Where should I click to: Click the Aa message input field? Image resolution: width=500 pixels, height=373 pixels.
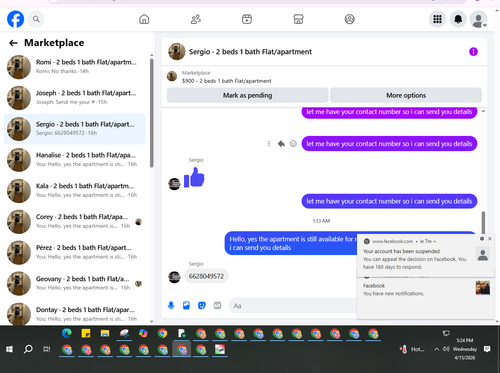(x=293, y=306)
